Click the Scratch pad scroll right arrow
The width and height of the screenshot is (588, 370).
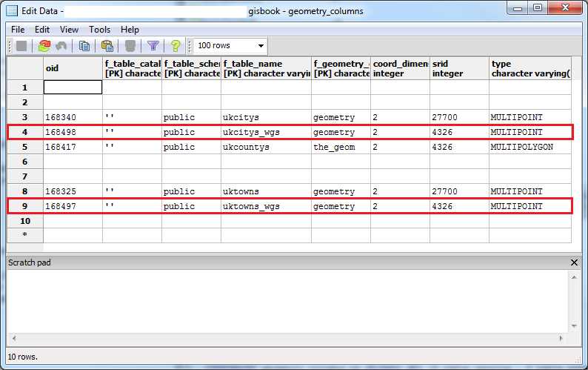(561, 338)
